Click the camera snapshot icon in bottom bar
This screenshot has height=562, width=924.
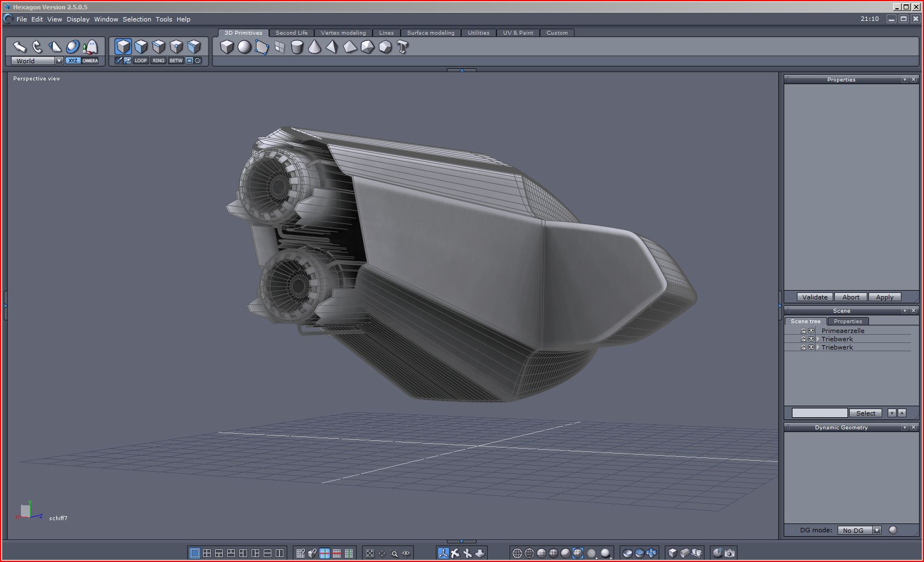click(x=730, y=553)
